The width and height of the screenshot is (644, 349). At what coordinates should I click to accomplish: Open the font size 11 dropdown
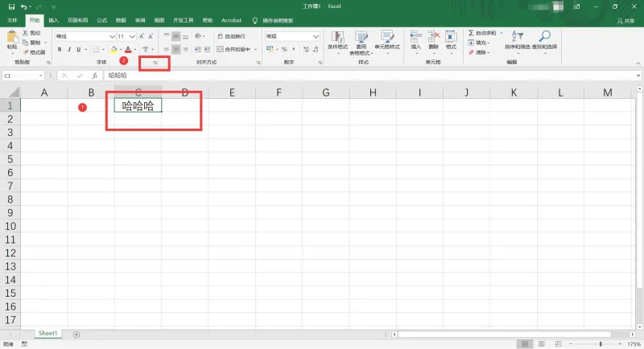pyautogui.click(x=132, y=36)
